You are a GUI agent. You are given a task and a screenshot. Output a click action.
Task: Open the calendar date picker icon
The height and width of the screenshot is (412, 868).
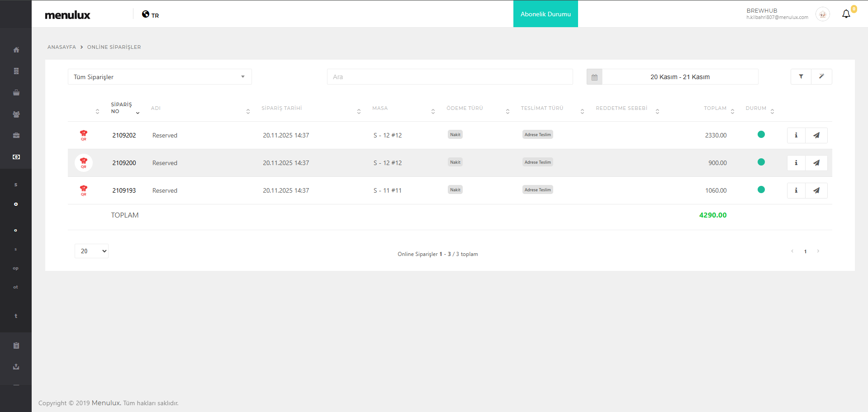(x=594, y=77)
